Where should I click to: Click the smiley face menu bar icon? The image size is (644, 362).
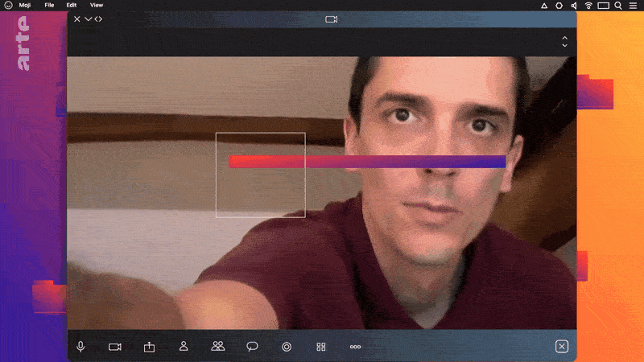point(8,6)
